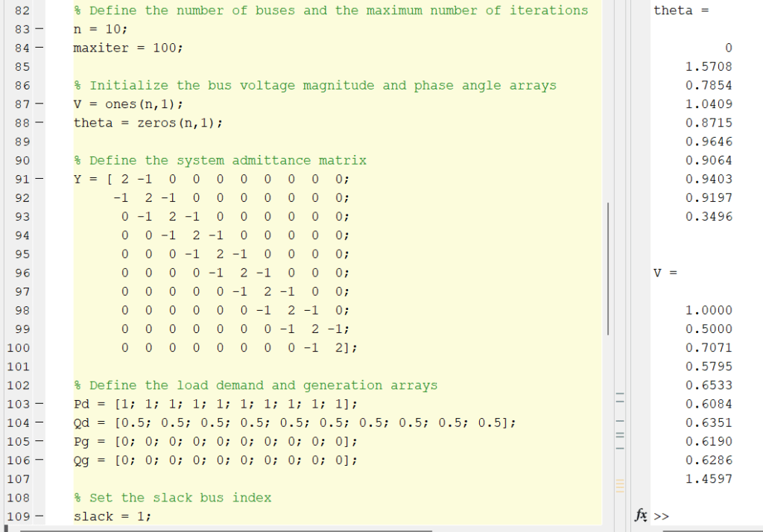Place cursor in 'n = 10;' line

[101, 29]
